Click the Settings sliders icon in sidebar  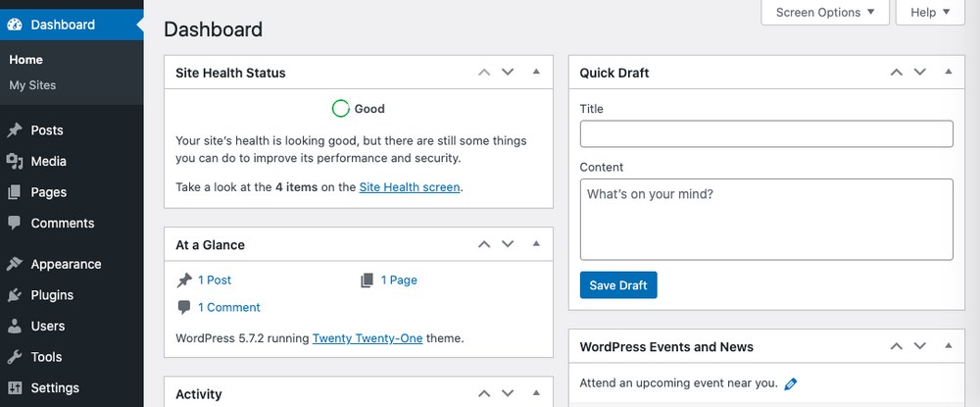(15, 387)
